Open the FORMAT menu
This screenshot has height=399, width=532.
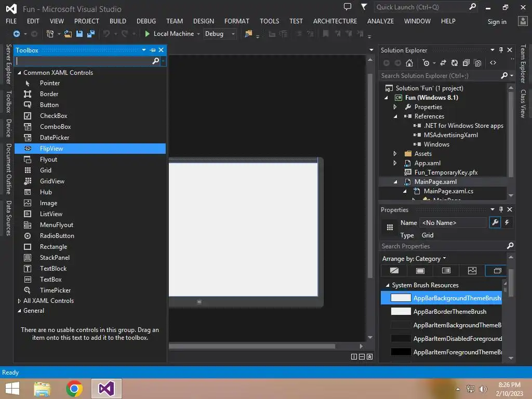(236, 21)
